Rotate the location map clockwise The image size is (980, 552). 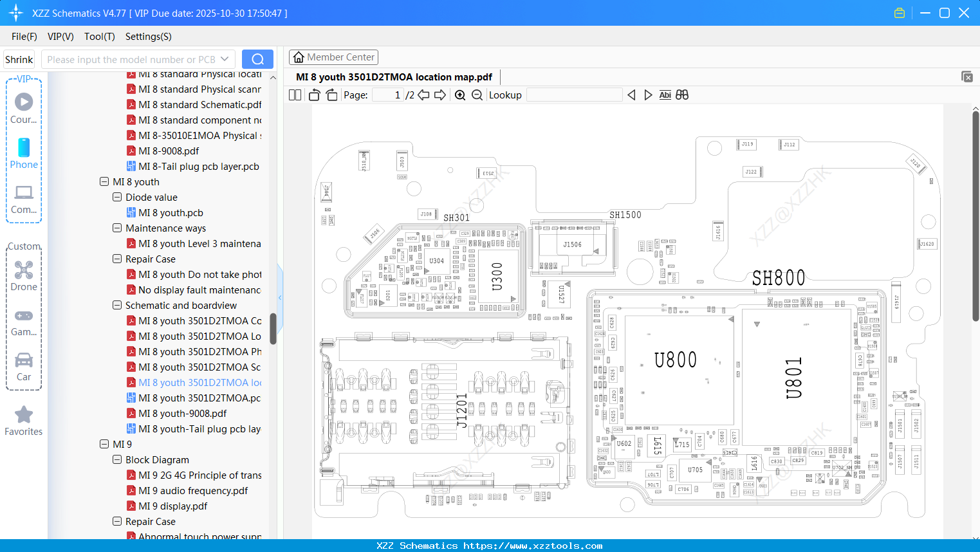331,95
